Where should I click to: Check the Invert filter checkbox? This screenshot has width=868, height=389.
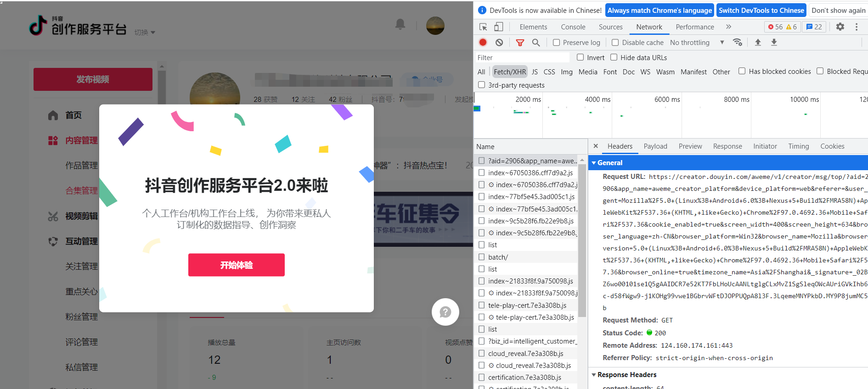(x=580, y=57)
